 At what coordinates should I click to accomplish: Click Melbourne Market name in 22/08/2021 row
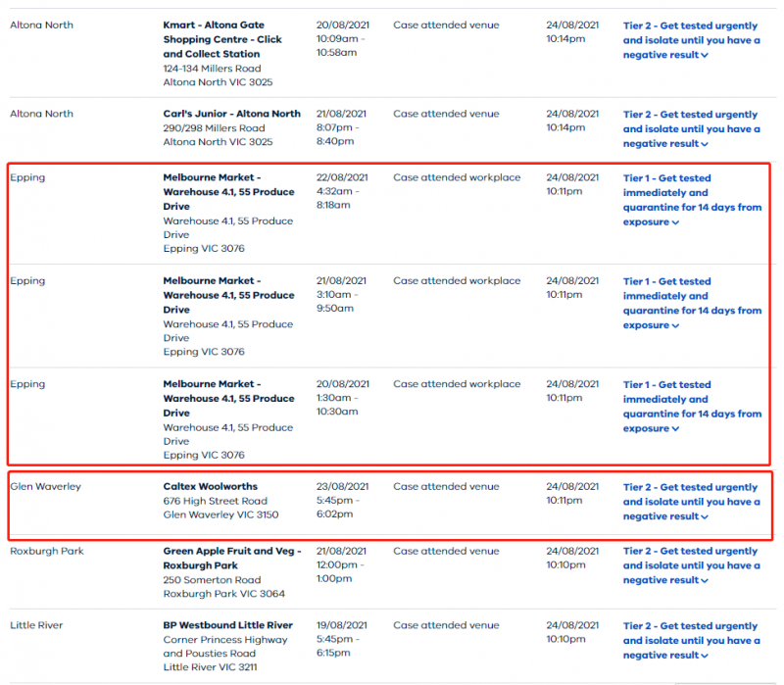pos(228,191)
